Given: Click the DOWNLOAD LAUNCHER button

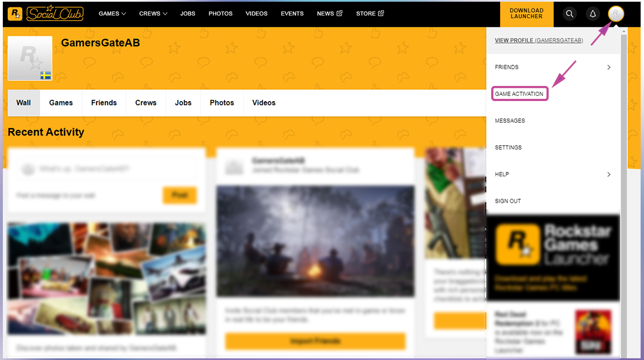Looking at the screenshot, I should [x=526, y=13].
